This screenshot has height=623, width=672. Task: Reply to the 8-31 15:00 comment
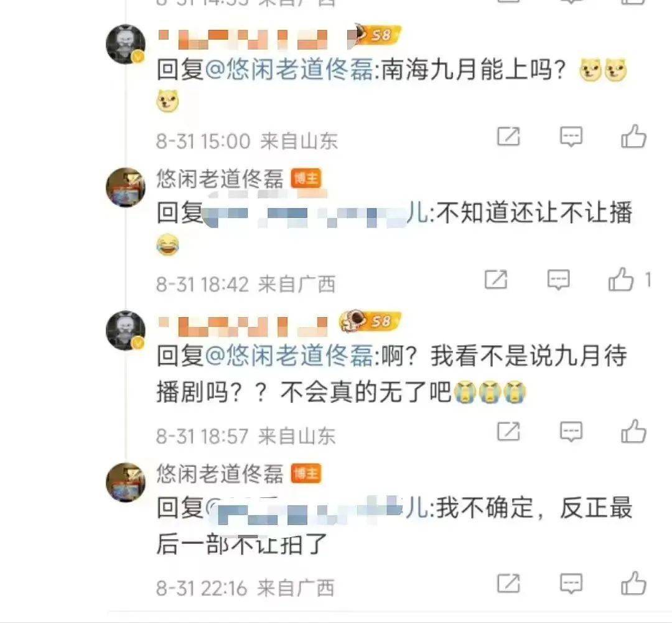pos(571,137)
